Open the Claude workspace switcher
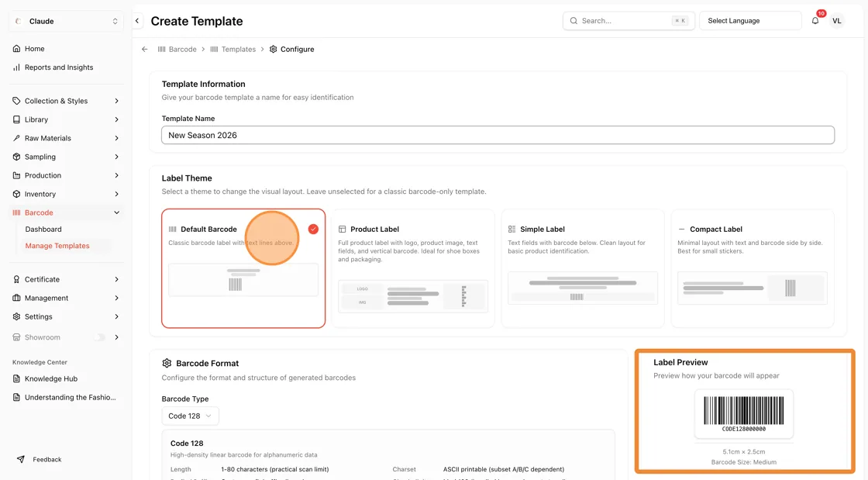868x480 pixels. point(66,21)
